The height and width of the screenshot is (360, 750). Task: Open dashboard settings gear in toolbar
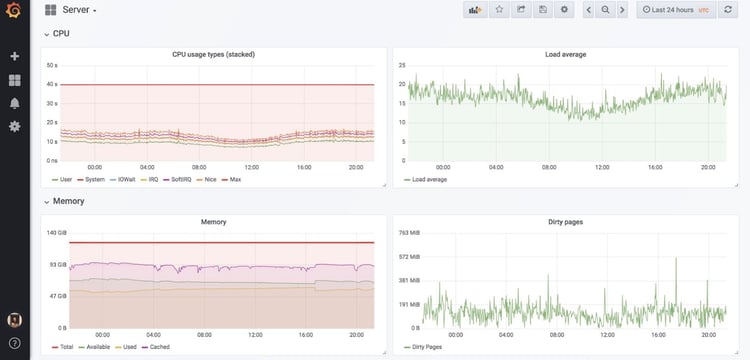click(564, 10)
